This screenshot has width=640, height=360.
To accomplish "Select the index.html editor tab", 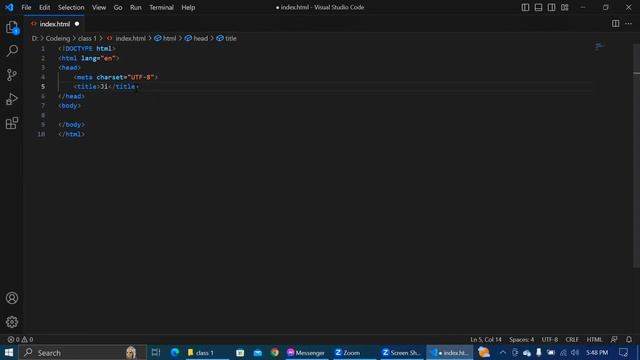I will pyautogui.click(x=54, y=24).
